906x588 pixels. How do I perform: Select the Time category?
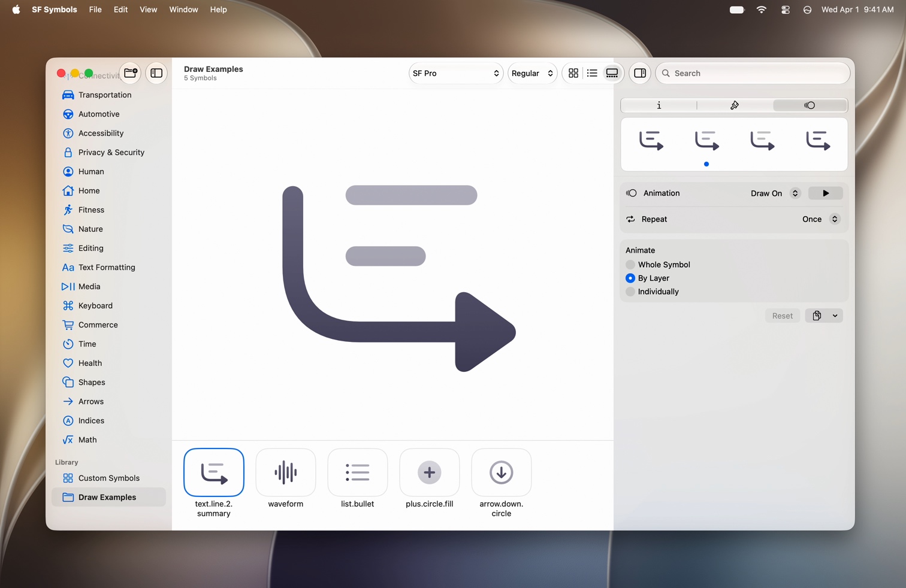click(108, 344)
